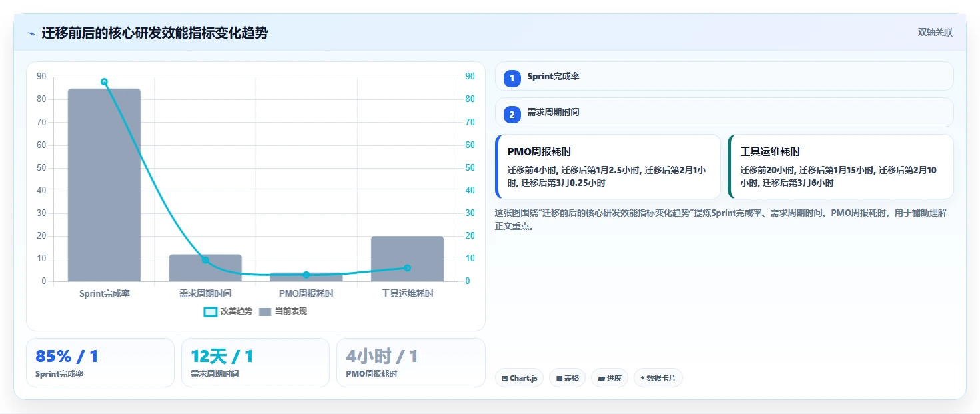The height and width of the screenshot is (414, 980).
Task: Click the line point on 工具运维耗时
Action: coord(408,268)
